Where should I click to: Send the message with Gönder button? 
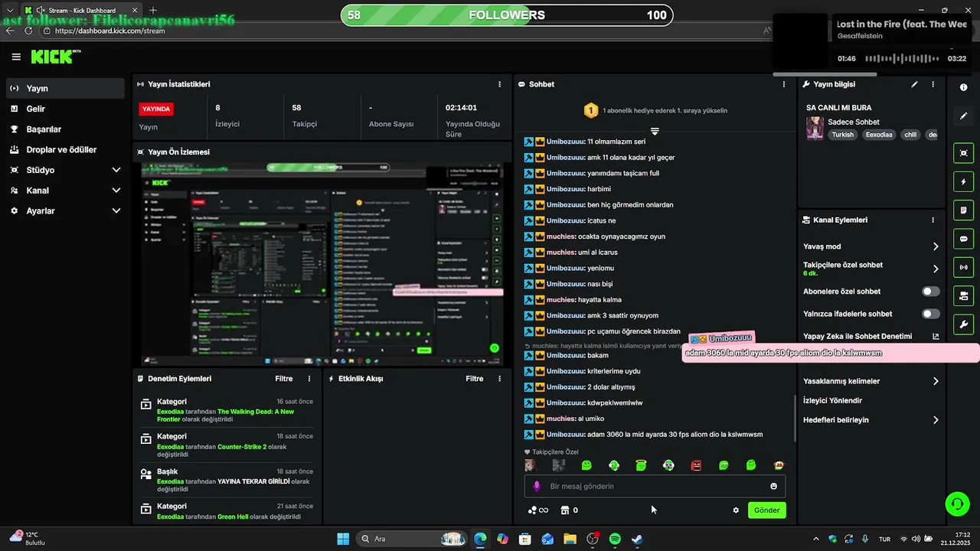click(x=766, y=510)
